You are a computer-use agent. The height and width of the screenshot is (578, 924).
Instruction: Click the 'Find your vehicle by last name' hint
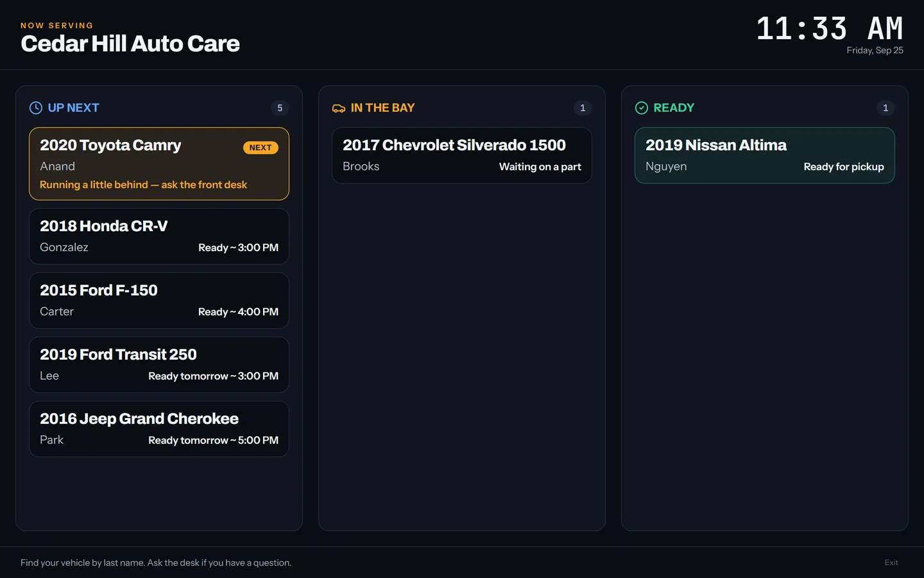156,563
